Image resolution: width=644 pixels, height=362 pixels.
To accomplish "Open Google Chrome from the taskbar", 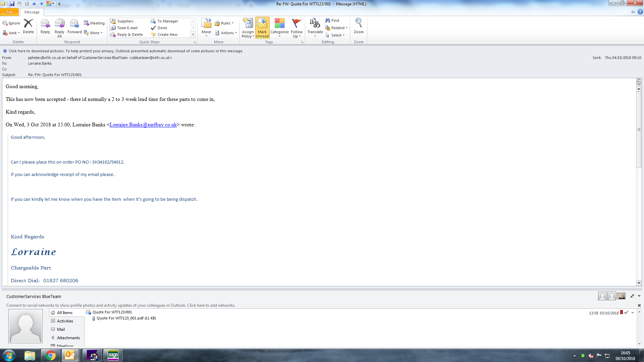I will [x=51, y=355].
